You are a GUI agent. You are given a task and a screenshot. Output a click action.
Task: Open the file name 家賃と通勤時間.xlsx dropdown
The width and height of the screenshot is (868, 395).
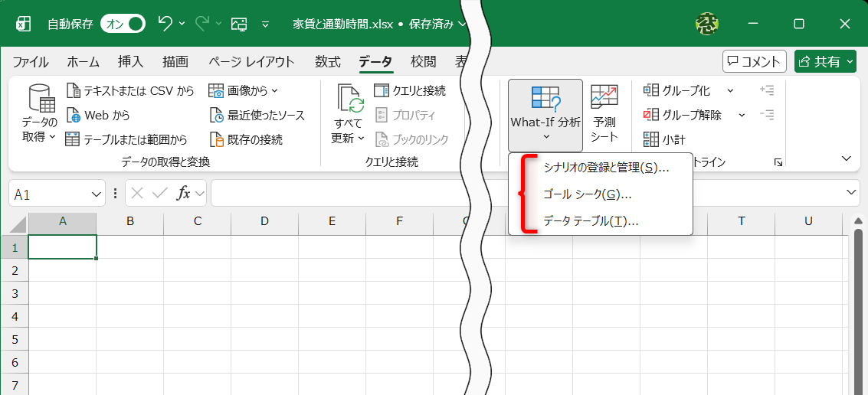coord(463,24)
